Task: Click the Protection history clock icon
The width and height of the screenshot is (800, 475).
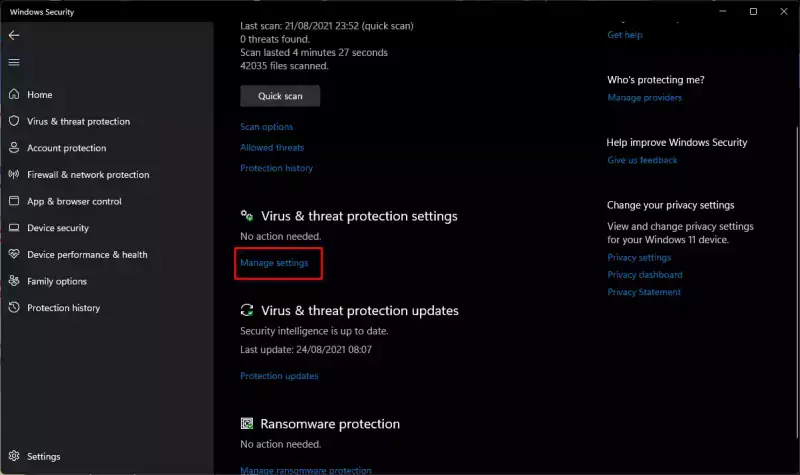Action: pyautogui.click(x=14, y=307)
